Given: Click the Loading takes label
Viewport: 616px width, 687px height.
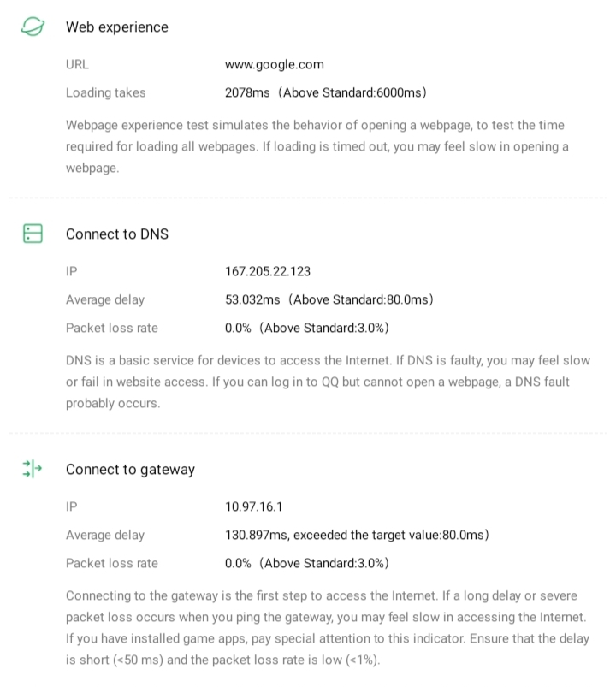Looking at the screenshot, I should coord(106,92).
